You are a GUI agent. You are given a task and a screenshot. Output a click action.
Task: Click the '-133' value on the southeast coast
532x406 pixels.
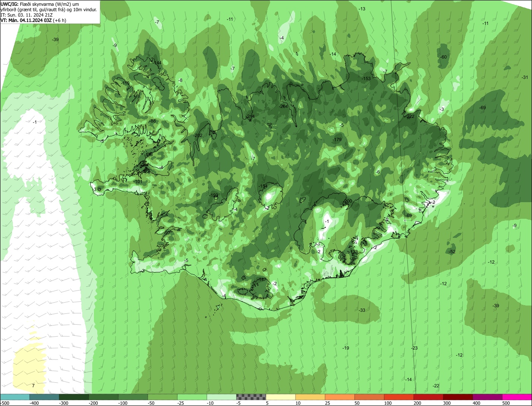(x=353, y=252)
